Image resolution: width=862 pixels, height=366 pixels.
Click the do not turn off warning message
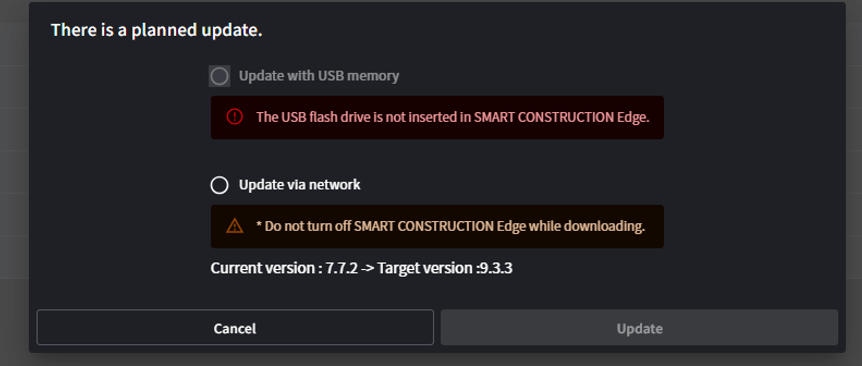(450, 226)
